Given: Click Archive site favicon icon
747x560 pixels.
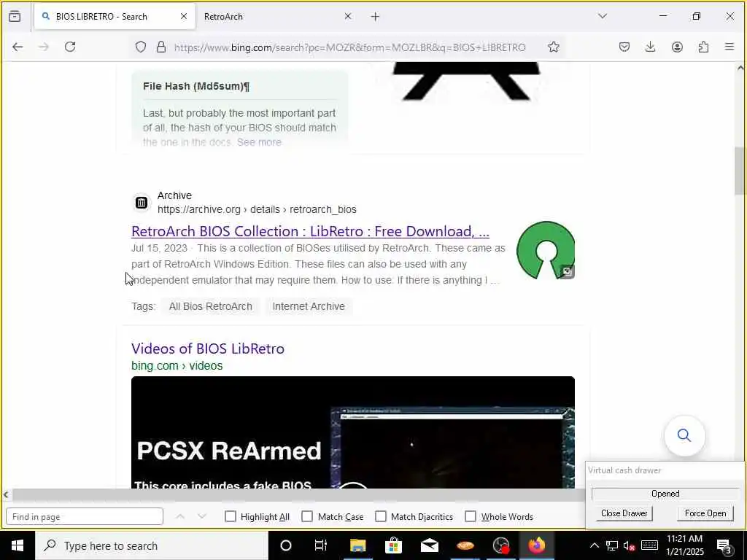Looking at the screenshot, I should 141,203.
